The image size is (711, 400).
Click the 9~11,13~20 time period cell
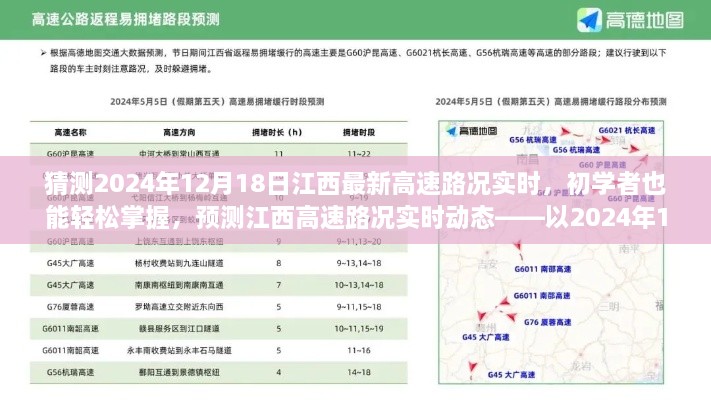pos(359,241)
